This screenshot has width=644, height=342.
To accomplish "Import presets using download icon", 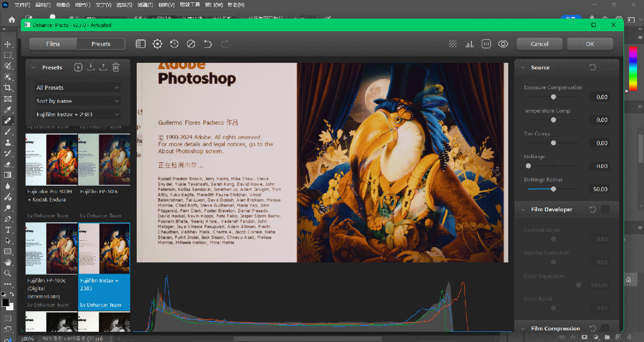I will pyautogui.click(x=91, y=67).
